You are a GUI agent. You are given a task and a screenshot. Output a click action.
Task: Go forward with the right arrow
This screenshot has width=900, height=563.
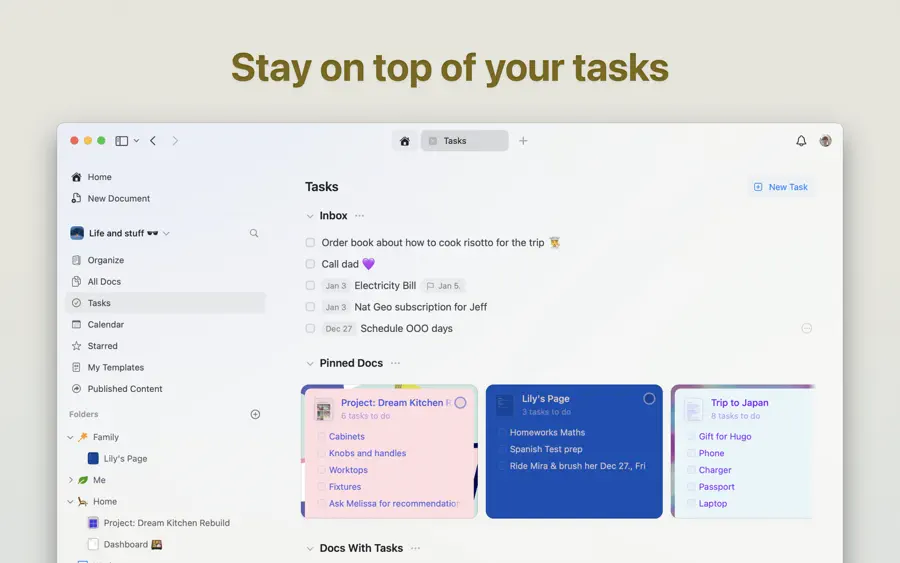175,141
